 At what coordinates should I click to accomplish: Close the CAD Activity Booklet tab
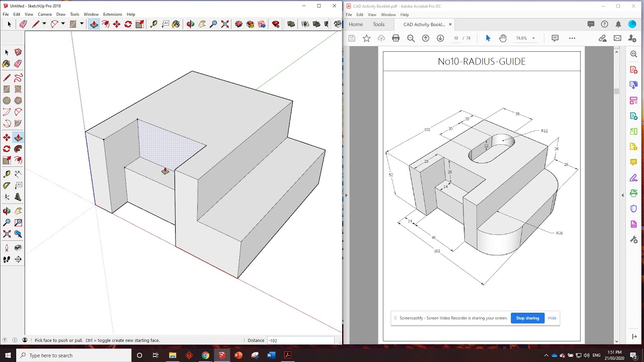coord(450,24)
